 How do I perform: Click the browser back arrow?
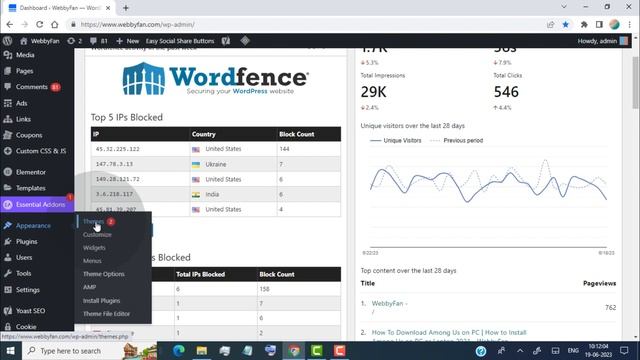tap(9, 24)
